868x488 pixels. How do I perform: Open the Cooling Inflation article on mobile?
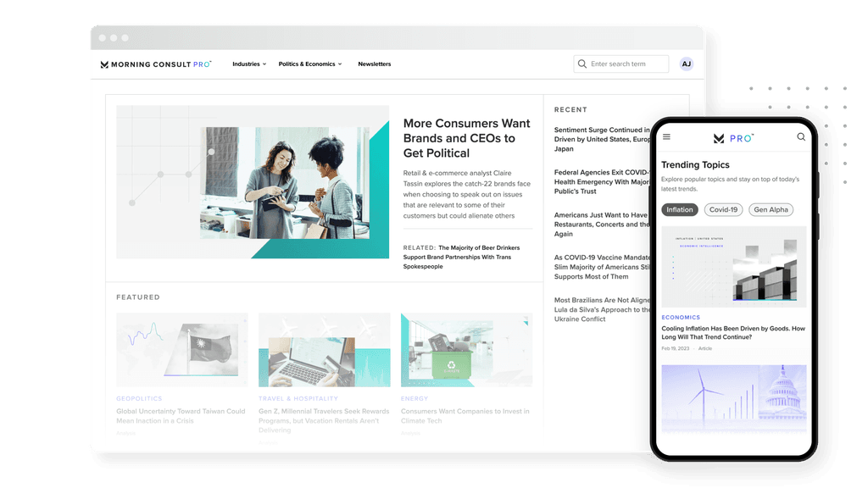point(733,332)
